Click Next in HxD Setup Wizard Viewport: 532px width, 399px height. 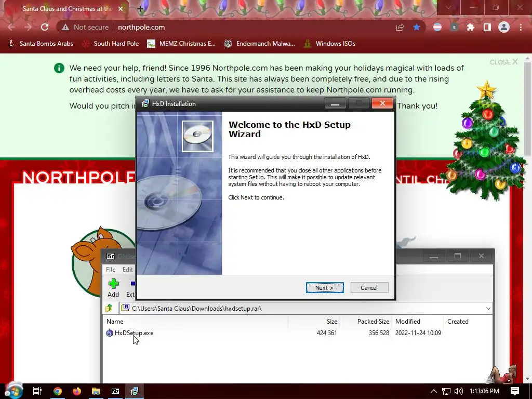coord(325,288)
